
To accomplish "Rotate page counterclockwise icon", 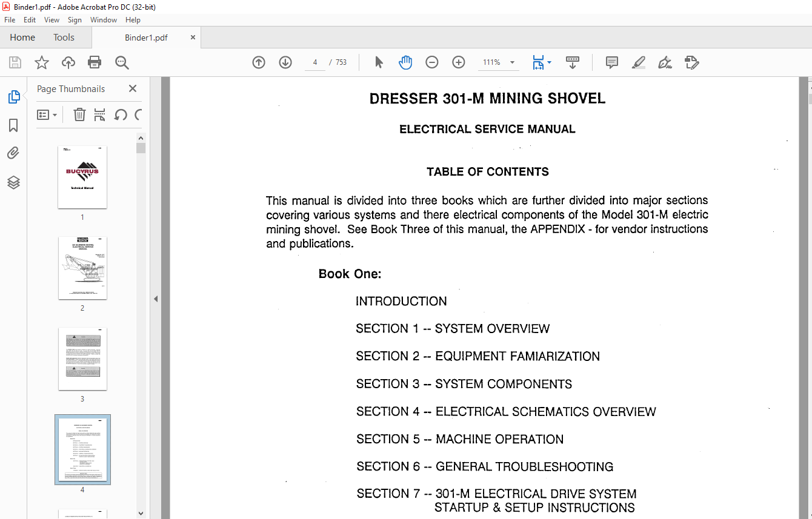I will click(121, 114).
